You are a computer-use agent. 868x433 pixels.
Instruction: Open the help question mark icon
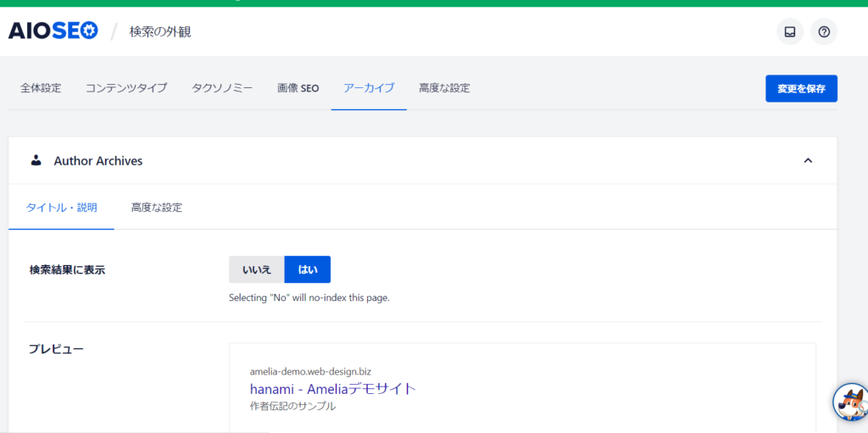click(x=824, y=32)
